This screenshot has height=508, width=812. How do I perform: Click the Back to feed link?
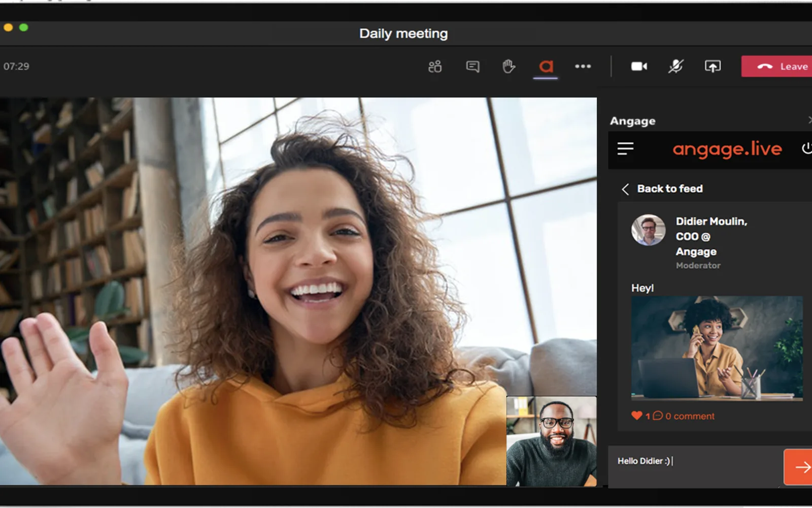(x=670, y=188)
